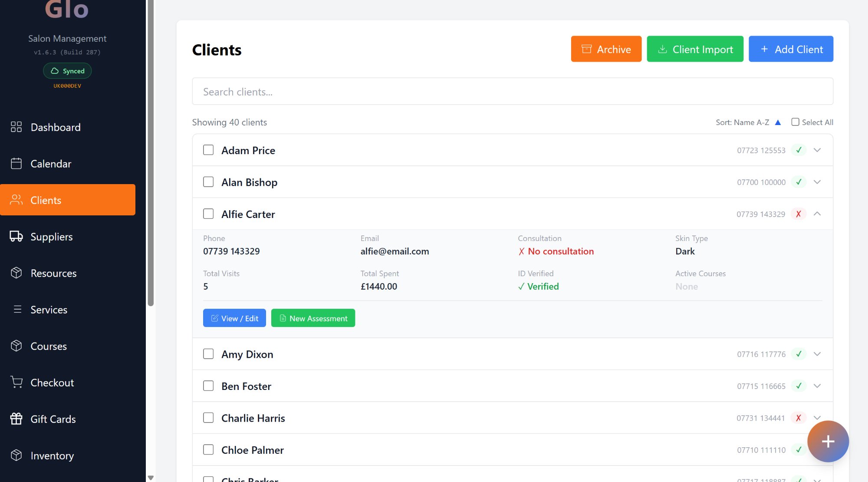Viewport: 868px width, 482px height.
Task: Click Alfie Carter's red X status icon
Action: pos(798,214)
